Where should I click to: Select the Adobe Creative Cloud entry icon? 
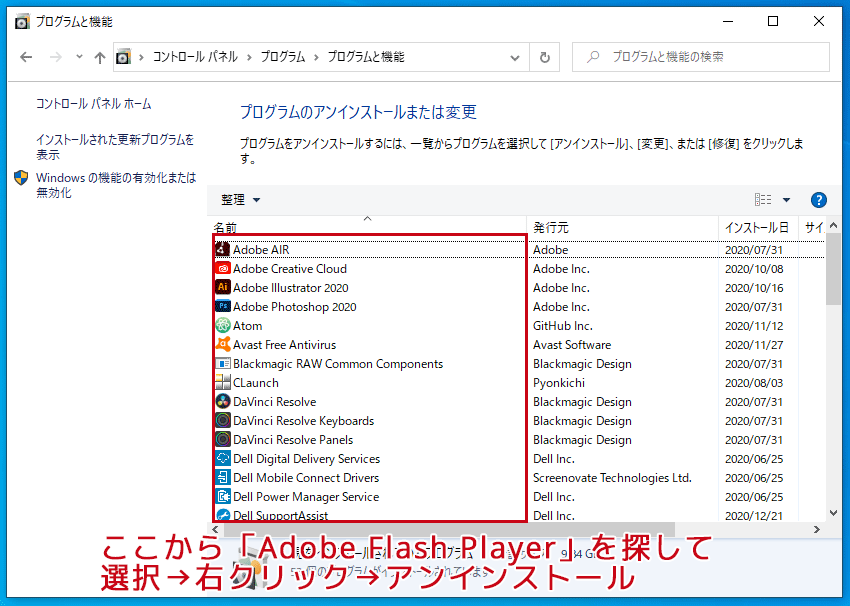pos(225,268)
